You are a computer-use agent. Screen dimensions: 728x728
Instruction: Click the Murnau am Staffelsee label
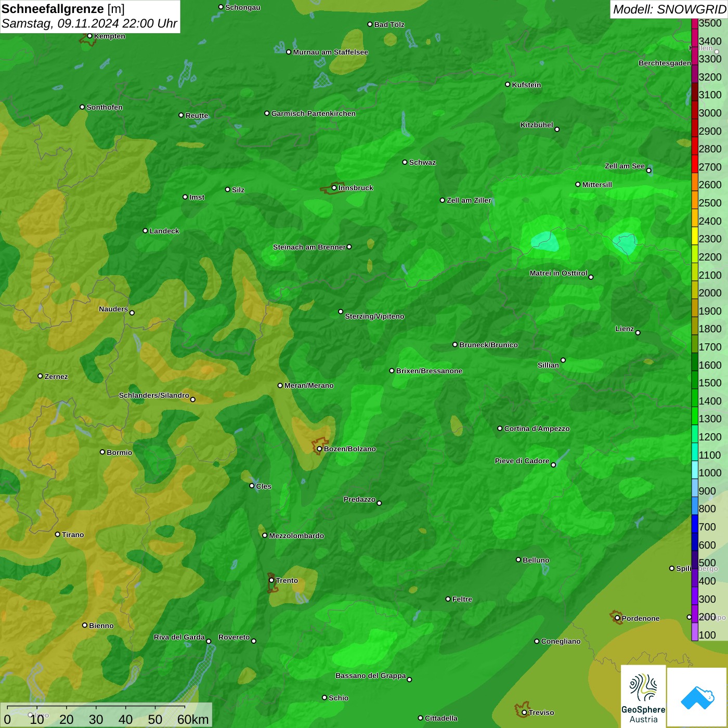click(330, 52)
